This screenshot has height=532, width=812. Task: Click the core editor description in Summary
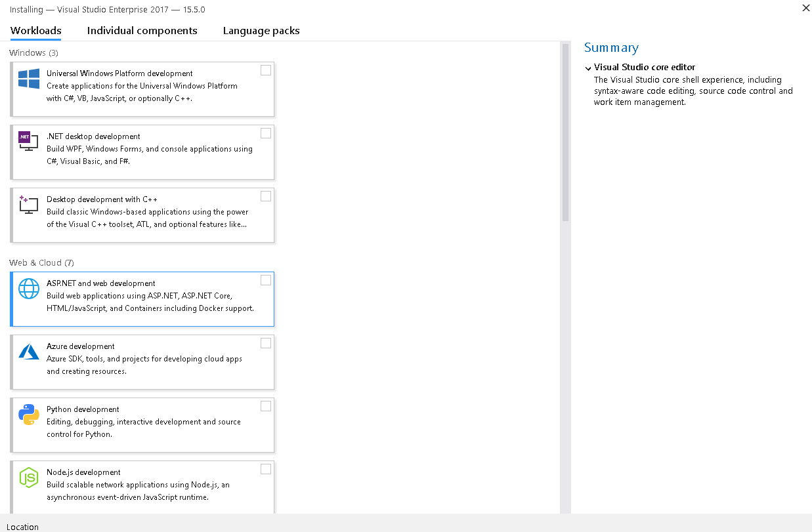click(x=693, y=91)
